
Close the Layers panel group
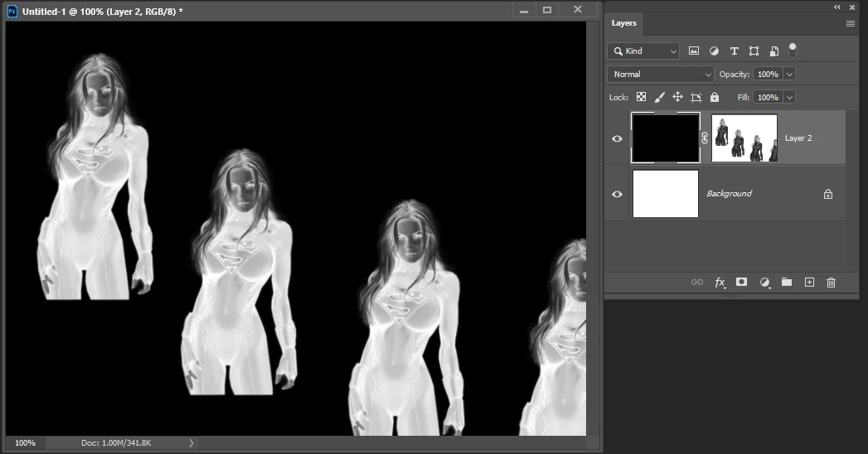coord(852,7)
